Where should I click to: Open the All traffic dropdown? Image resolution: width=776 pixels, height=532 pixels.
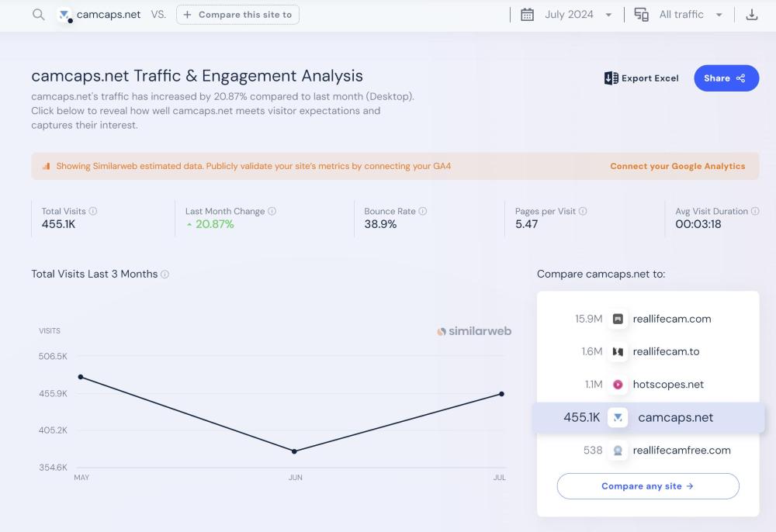719,15
